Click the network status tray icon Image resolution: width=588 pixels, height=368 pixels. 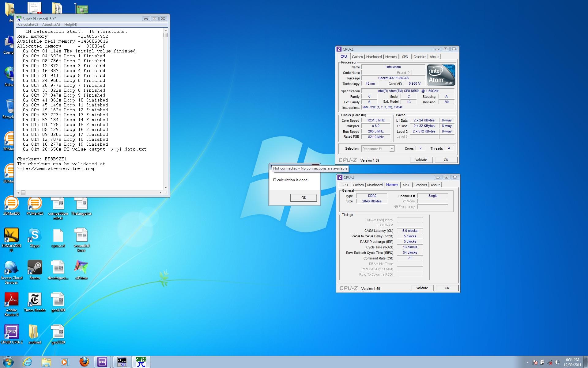point(550,362)
